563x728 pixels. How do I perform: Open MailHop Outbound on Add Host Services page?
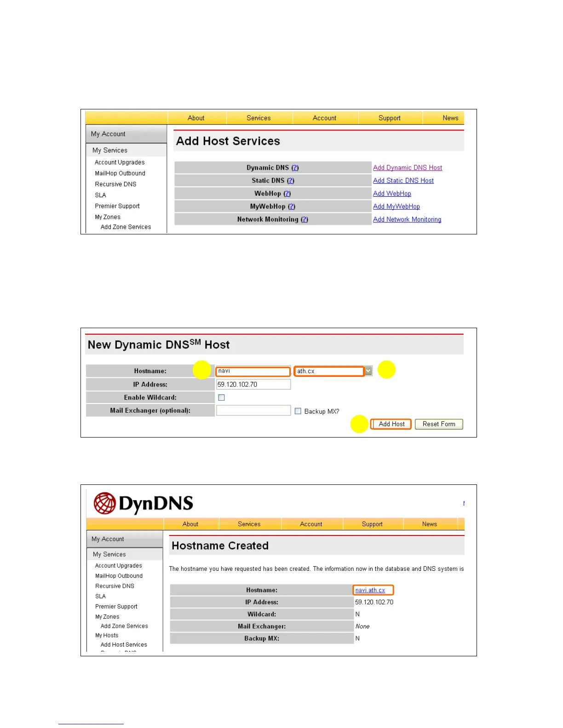tap(120, 173)
